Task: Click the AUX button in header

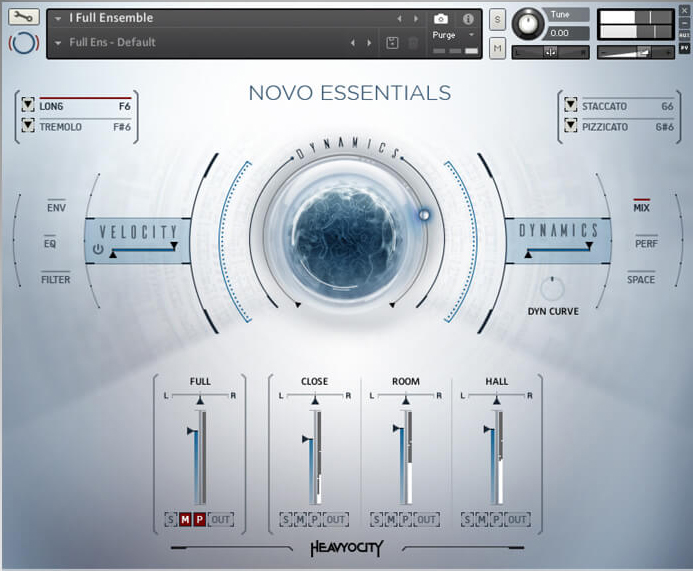Action: click(684, 35)
